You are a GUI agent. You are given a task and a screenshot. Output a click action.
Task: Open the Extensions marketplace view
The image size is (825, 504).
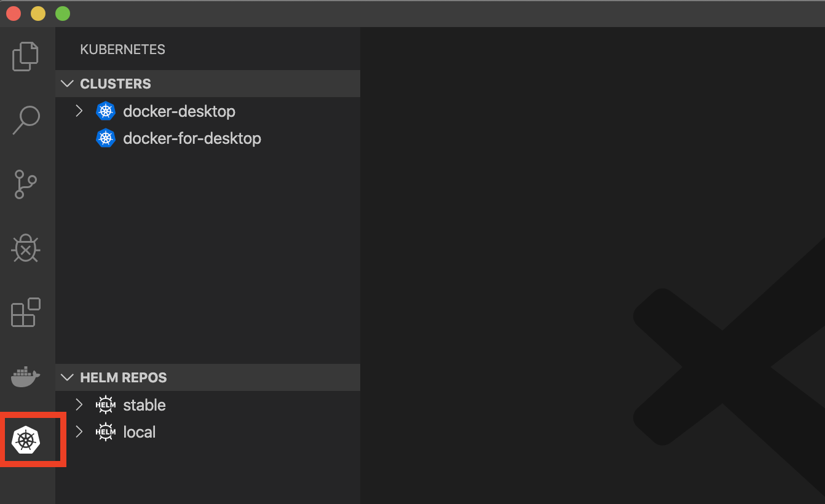coord(25,312)
